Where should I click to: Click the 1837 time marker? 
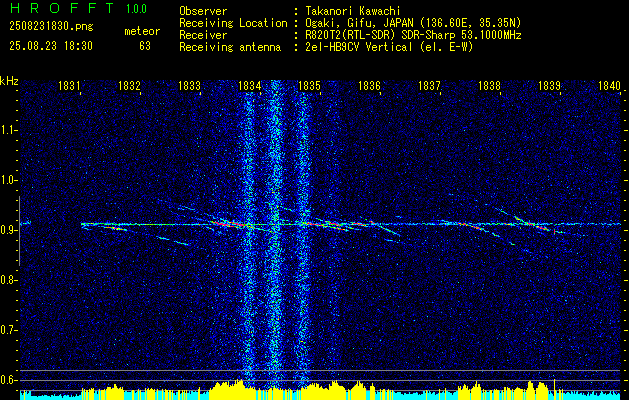429,85
